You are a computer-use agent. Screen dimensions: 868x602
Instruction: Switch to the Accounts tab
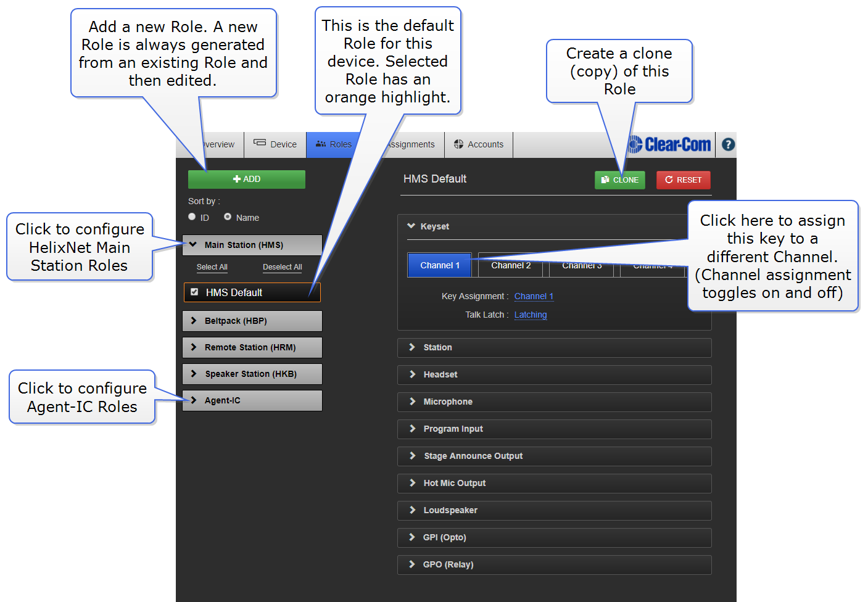479,144
